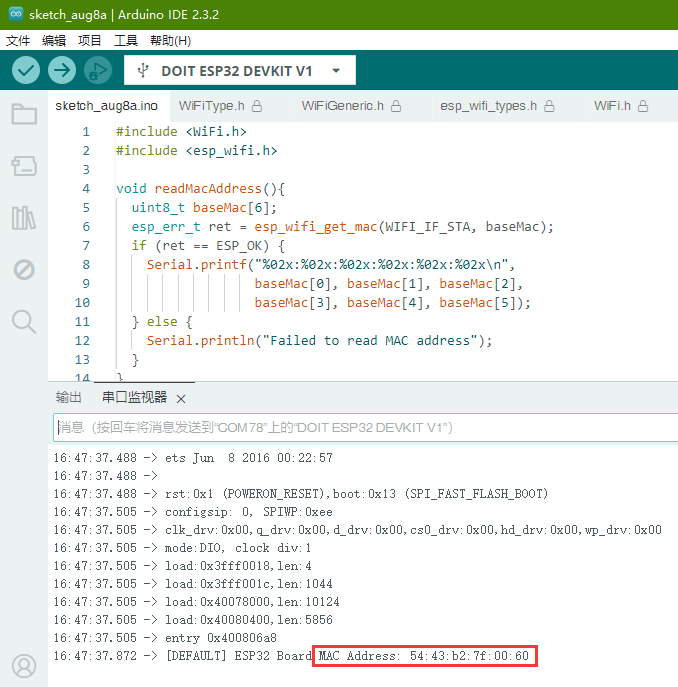Click the Verify checkmark button

coord(26,70)
